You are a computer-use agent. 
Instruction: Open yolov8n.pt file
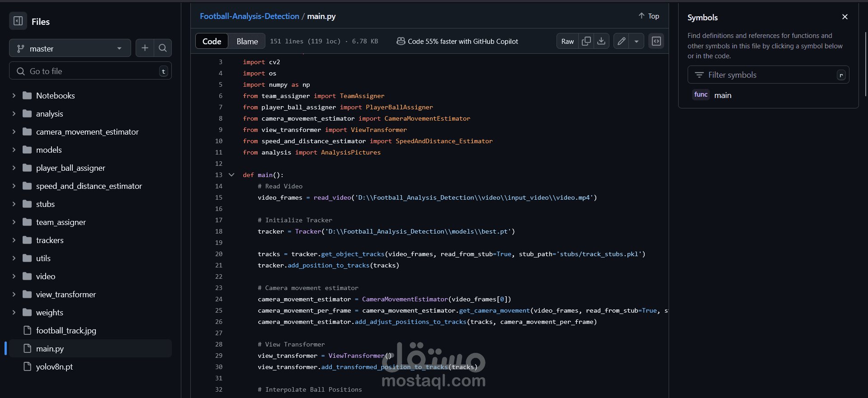[x=54, y=367]
